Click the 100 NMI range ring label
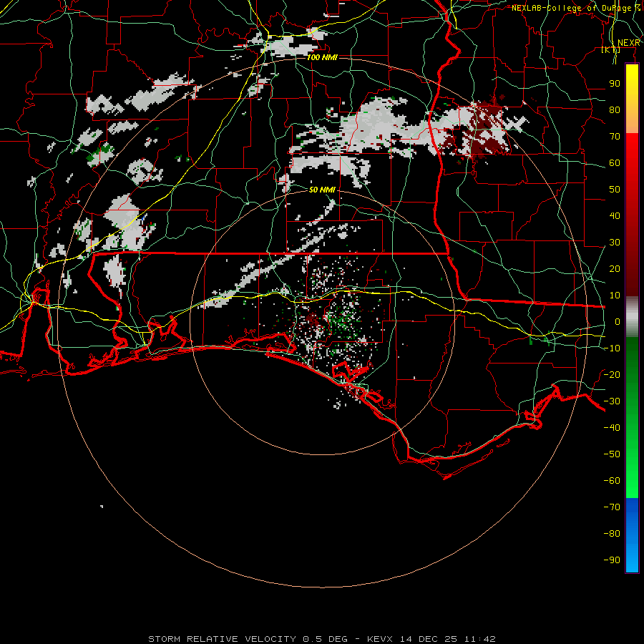Viewport: 644px width, 644px height. (322, 57)
